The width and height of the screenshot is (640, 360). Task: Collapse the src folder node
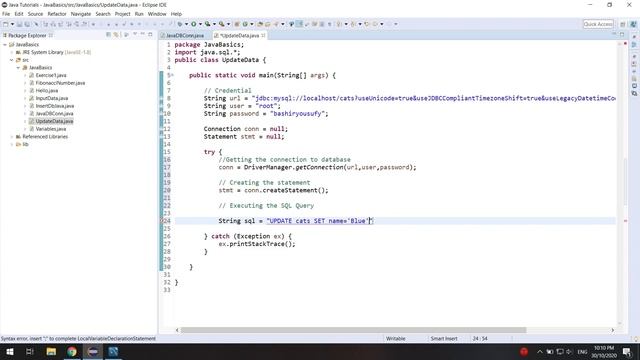[12, 60]
